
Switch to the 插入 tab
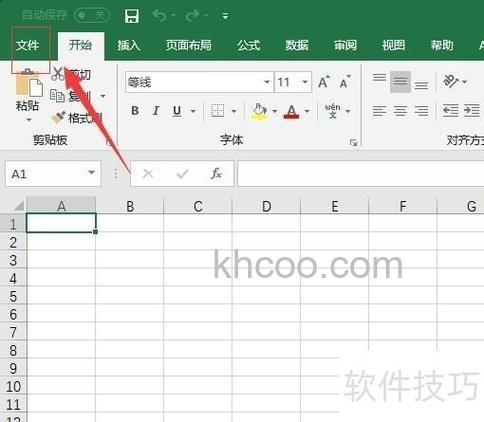coord(128,45)
